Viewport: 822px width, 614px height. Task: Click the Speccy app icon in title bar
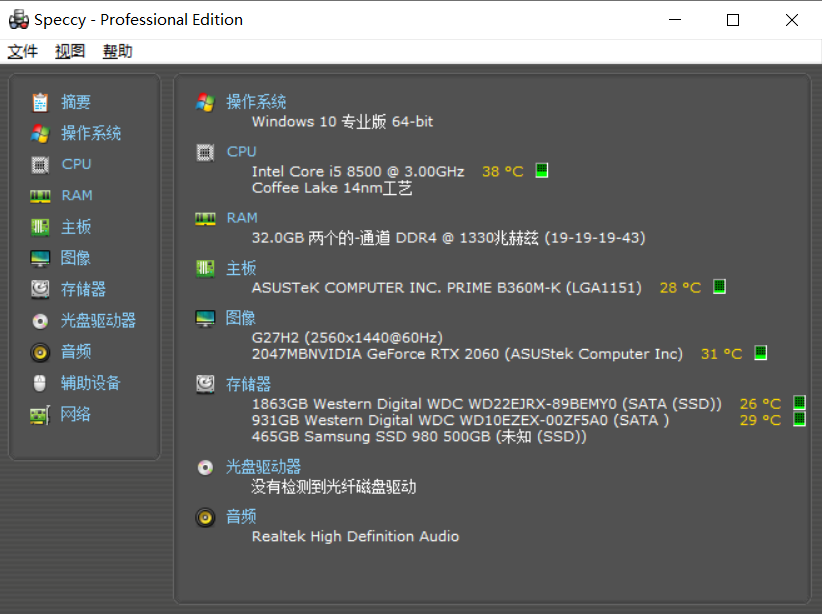tap(19, 19)
